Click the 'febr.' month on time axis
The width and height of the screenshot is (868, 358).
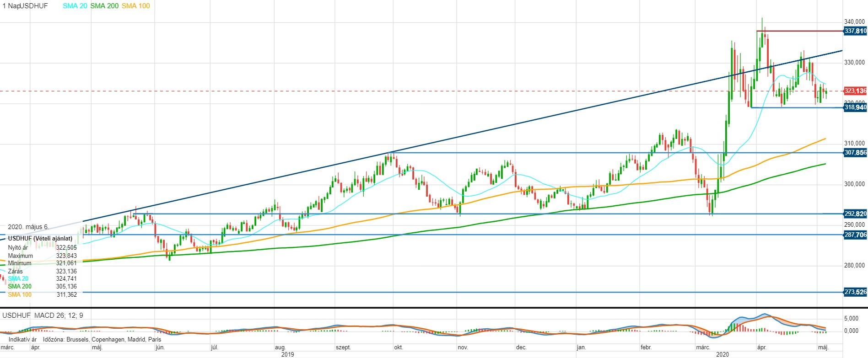coord(646,347)
